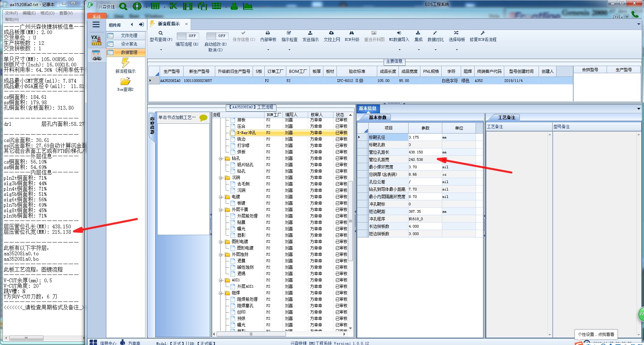
Task: Open dropdown arrow under 内部审核
Action: [268, 50]
